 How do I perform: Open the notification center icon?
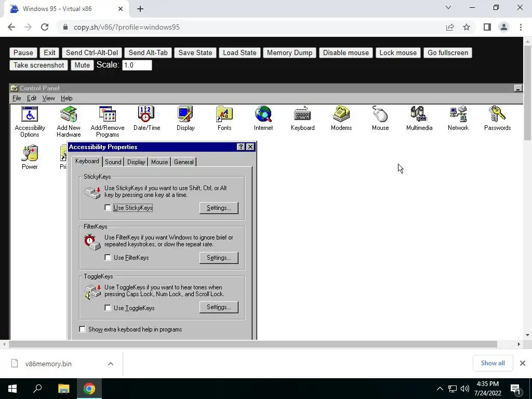click(x=515, y=389)
